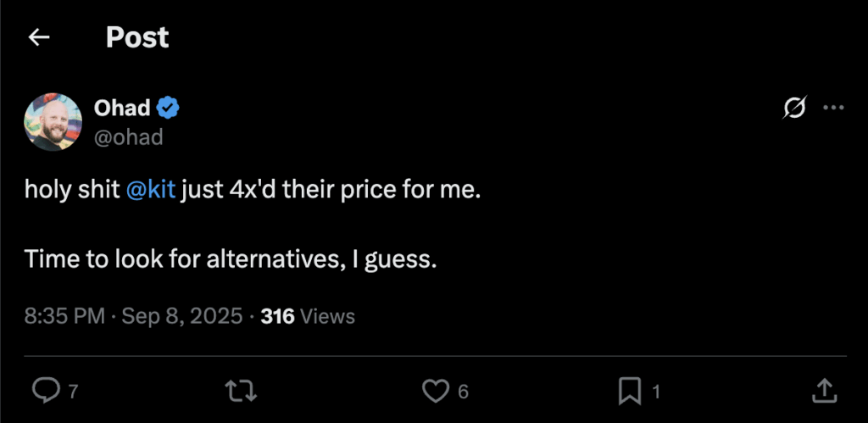
Task: Click the display name Ohad
Action: coord(121,108)
